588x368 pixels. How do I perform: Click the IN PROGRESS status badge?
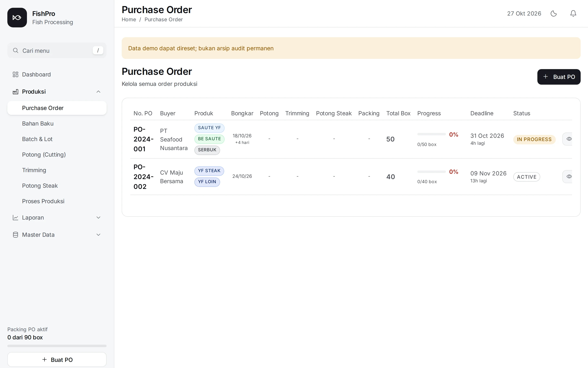pyautogui.click(x=534, y=139)
